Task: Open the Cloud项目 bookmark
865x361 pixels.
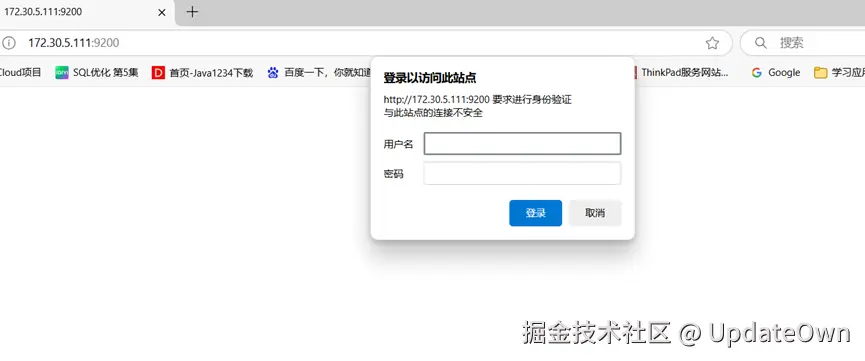Action: coord(20,72)
